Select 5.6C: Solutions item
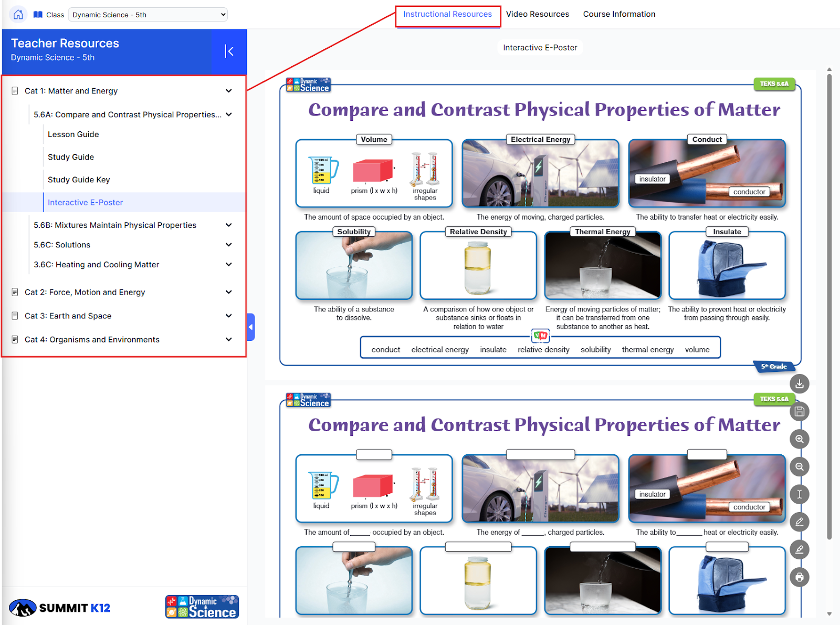The width and height of the screenshot is (840, 625). (62, 245)
